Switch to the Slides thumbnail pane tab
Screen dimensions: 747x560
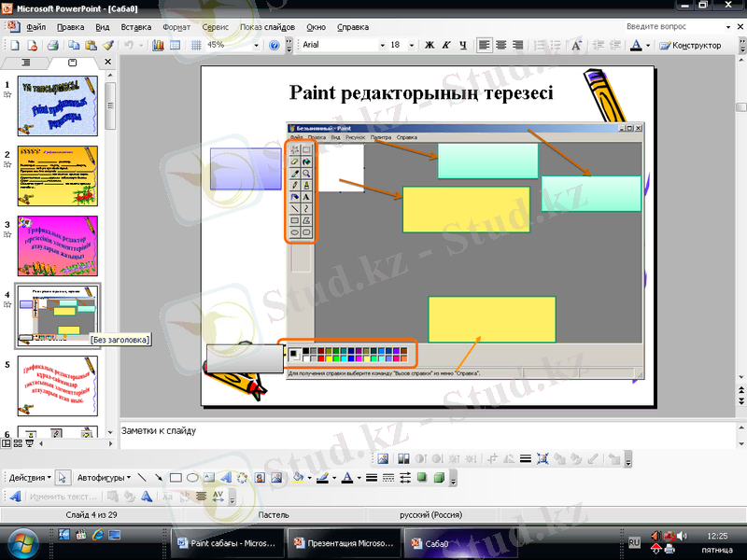pos(73,63)
